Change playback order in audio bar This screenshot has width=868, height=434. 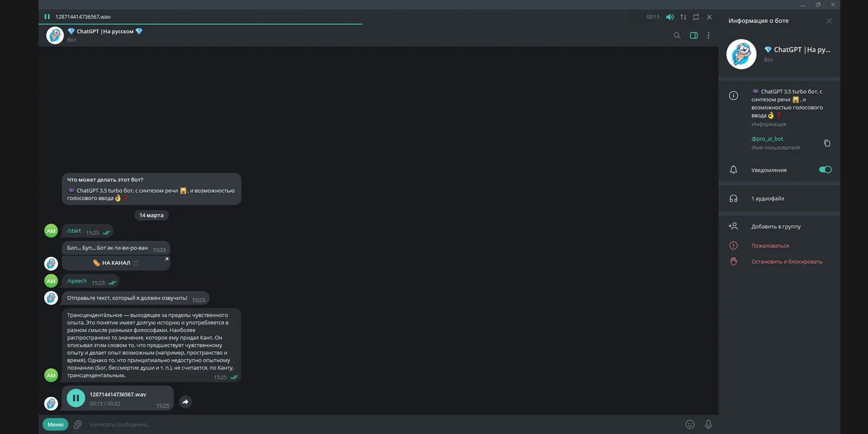point(683,17)
